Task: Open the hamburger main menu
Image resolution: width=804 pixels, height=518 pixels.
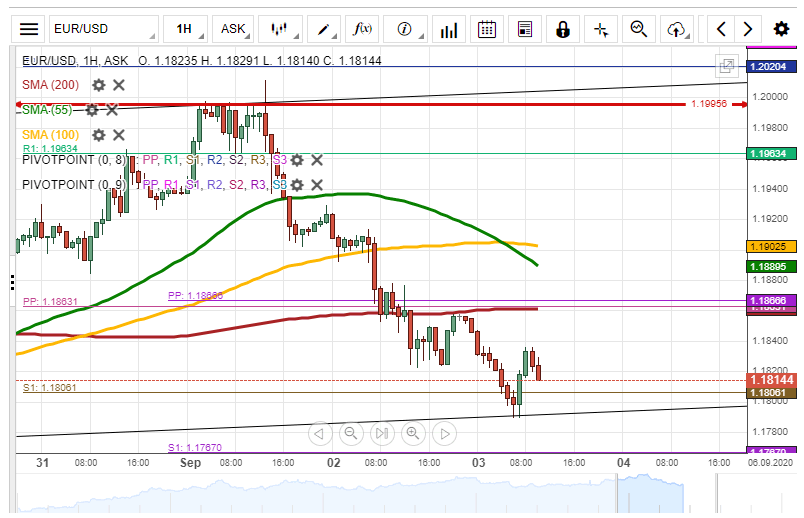Action: pyautogui.click(x=30, y=29)
